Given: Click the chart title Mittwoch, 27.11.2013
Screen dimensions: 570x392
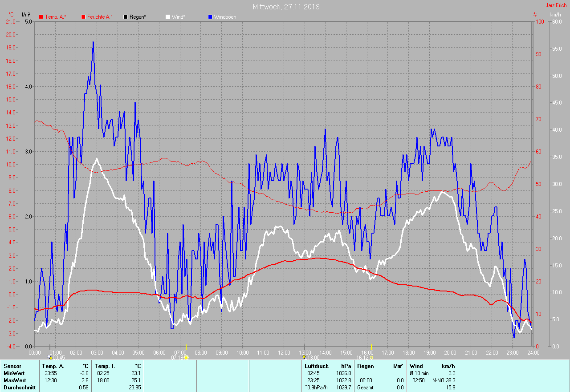Looking at the screenshot, I should click(286, 7).
